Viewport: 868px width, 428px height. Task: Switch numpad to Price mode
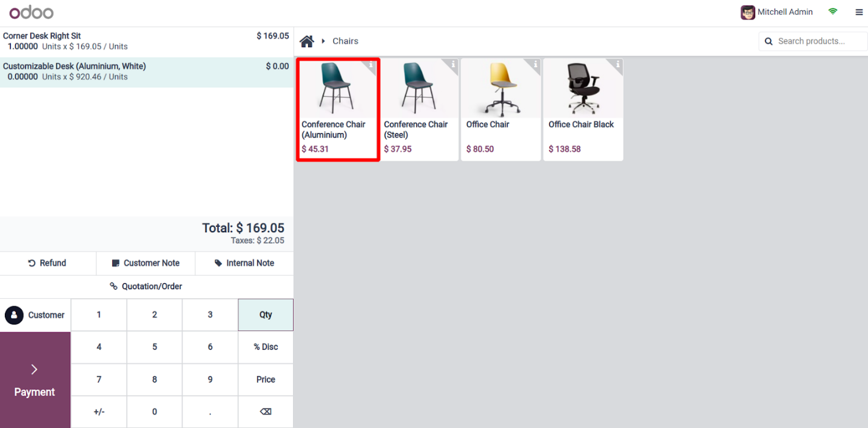[x=266, y=380]
